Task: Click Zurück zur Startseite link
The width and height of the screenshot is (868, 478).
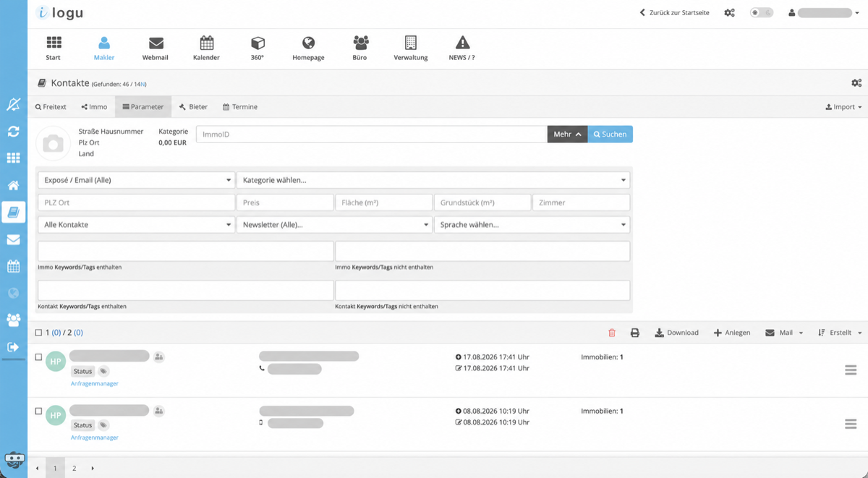Action: click(x=674, y=13)
